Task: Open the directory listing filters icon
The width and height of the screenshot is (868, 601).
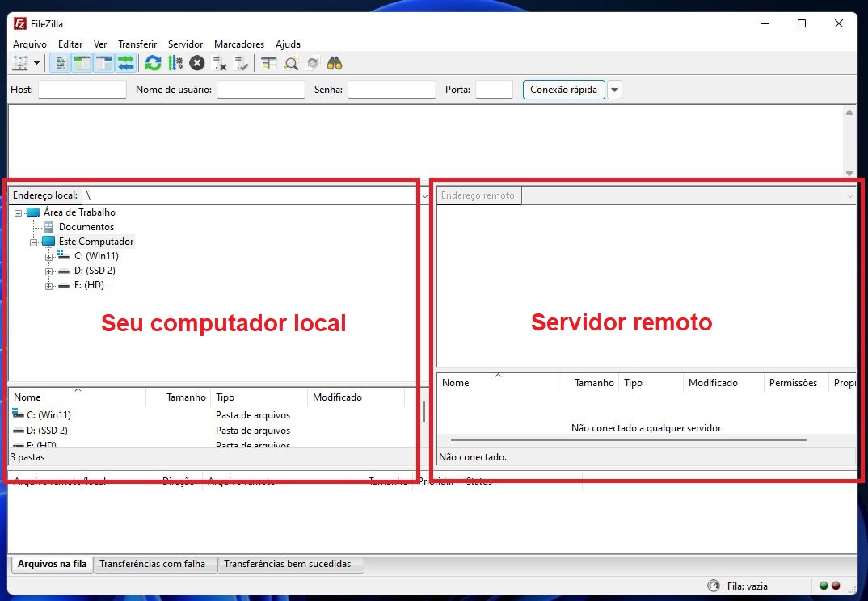Action: [269, 63]
